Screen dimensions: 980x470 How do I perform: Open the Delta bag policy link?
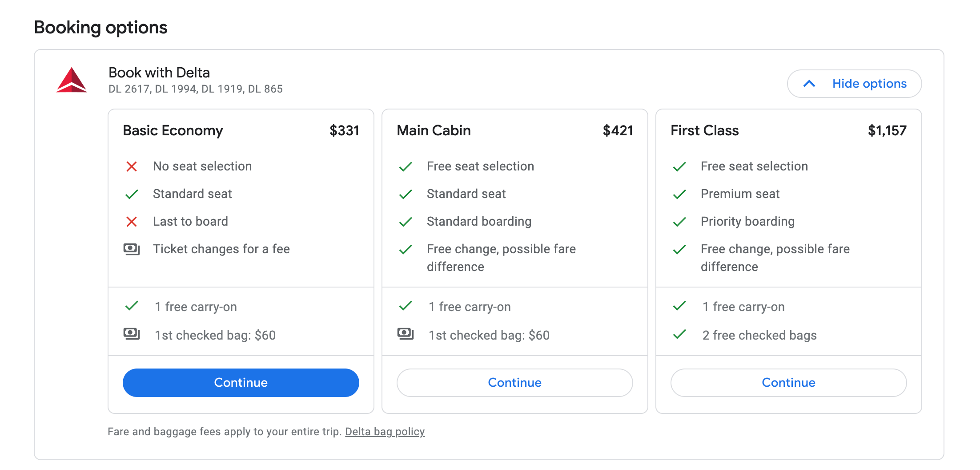tap(385, 432)
